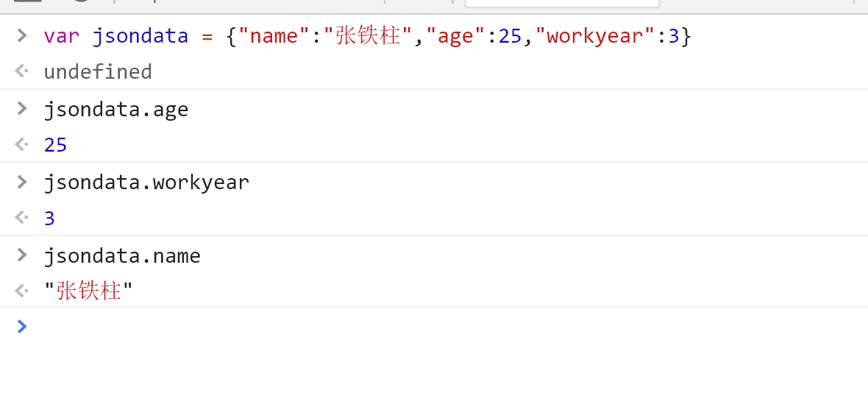The width and height of the screenshot is (868, 396).
Task: Click the "张铁柱" string output
Action: point(88,291)
